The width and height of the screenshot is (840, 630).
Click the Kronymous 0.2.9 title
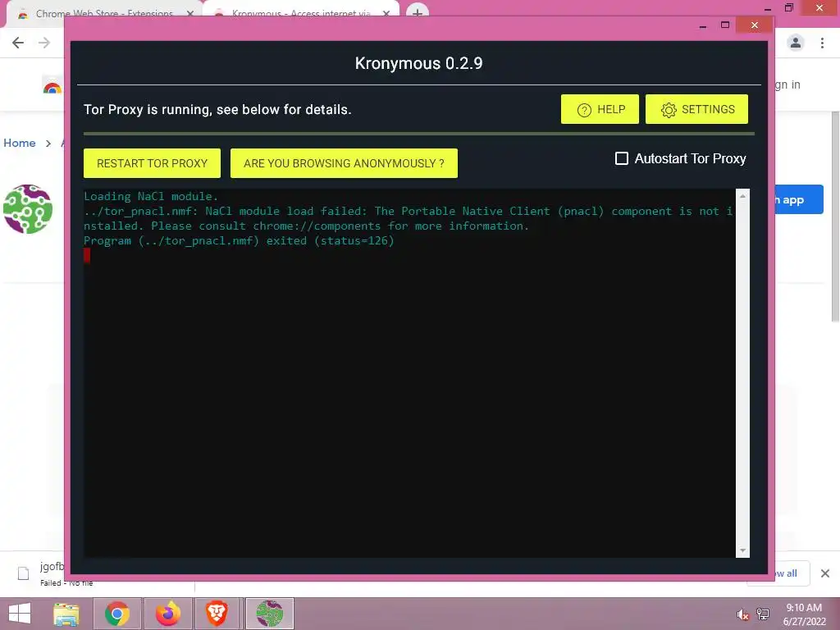click(418, 63)
